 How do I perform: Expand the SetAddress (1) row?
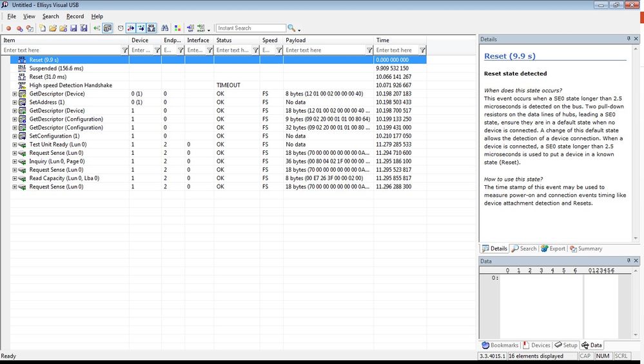14,103
